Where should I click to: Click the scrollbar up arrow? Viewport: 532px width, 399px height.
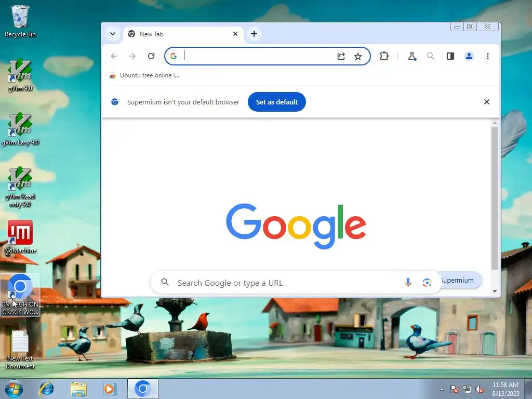[495, 123]
